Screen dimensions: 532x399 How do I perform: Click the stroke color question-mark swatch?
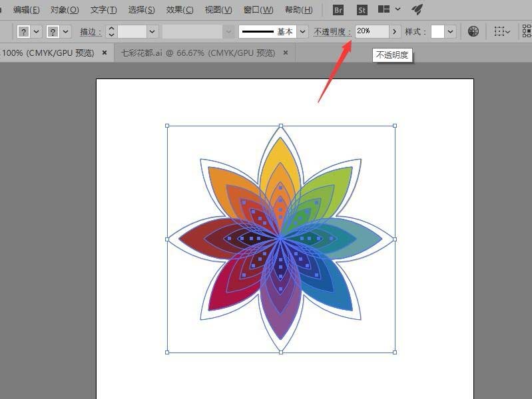coord(53,32)
